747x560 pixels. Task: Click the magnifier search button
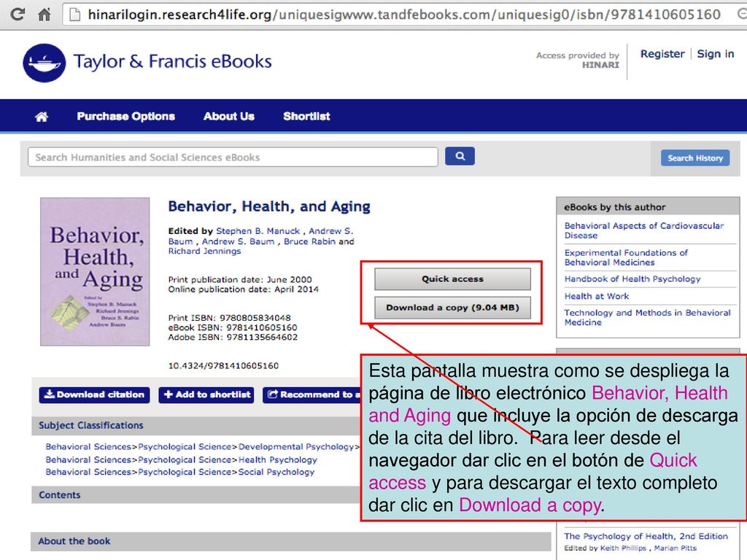click(x=460, y=156)
